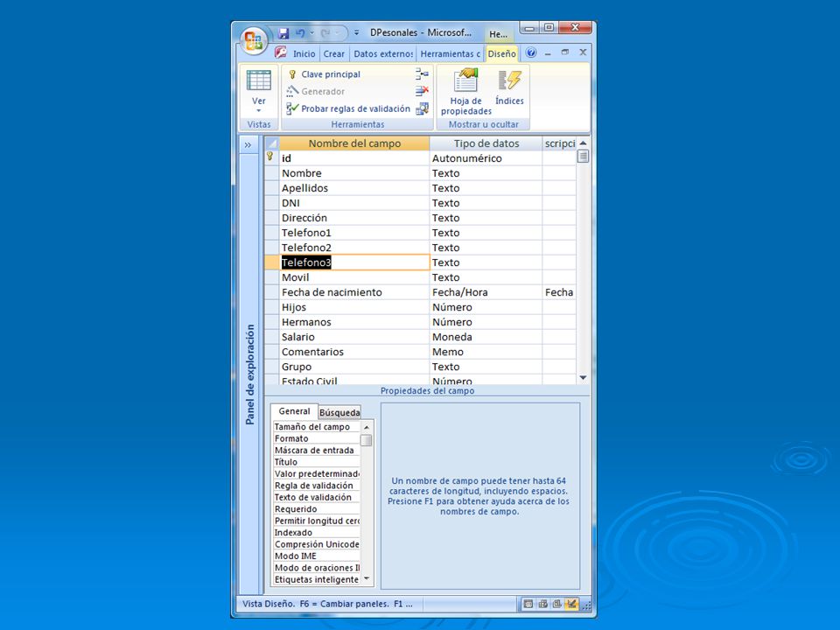Switch to the Búsqueda properties tab
The width and height of the screenshot is (840, 630).
click(x=339, y=412)
